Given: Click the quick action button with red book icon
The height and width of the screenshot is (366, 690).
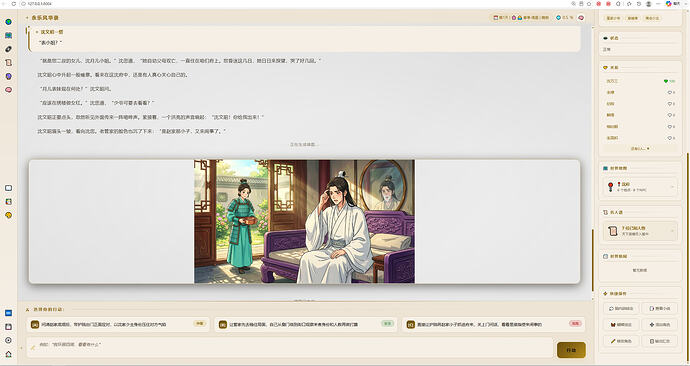Looking at the screenshot, I should [621, 325].
